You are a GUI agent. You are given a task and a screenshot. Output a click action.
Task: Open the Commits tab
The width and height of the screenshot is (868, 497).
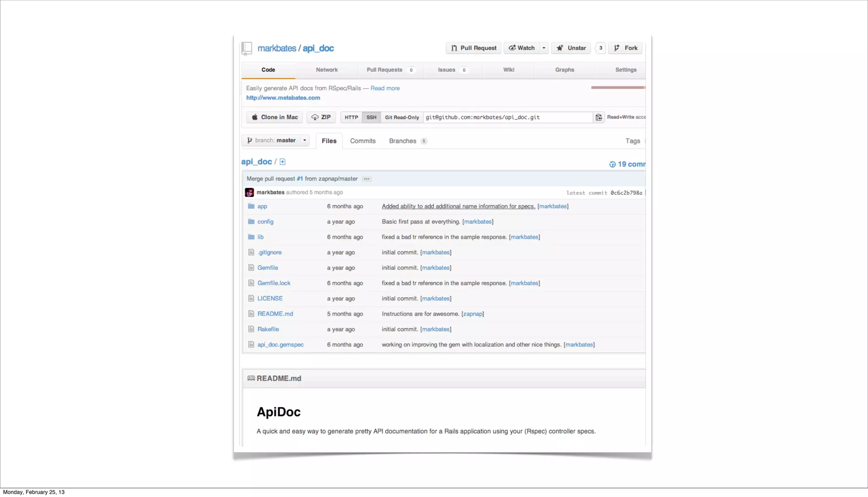tap(363, 141)
